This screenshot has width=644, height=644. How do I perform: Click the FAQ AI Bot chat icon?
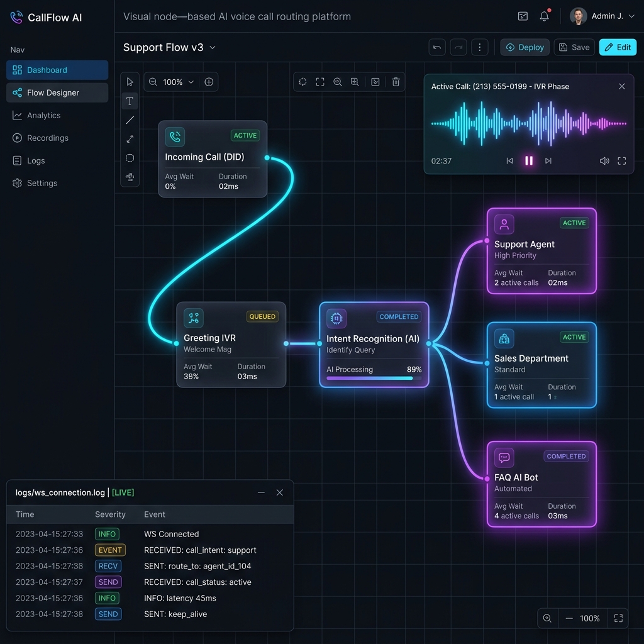click(504, 458)
